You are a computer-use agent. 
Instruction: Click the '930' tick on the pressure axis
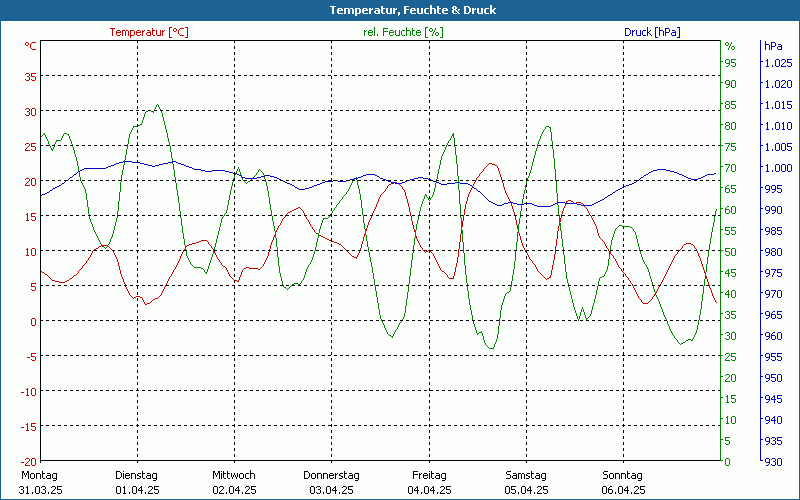click(772, 462)
